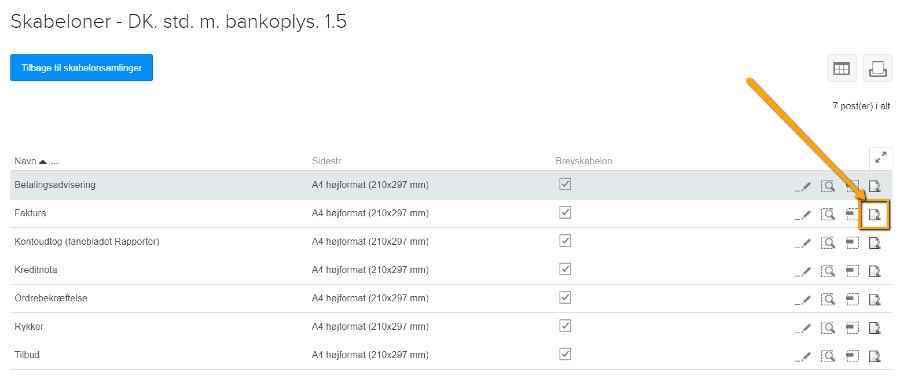Image resolution: width=900 pixels, height=376 pixels.
Task: Click the Sidestr column header
Action: (x=327, y=161)
